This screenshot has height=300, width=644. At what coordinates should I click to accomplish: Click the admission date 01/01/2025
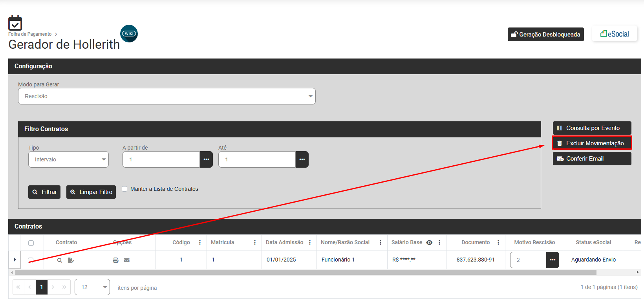pos(281,260)
